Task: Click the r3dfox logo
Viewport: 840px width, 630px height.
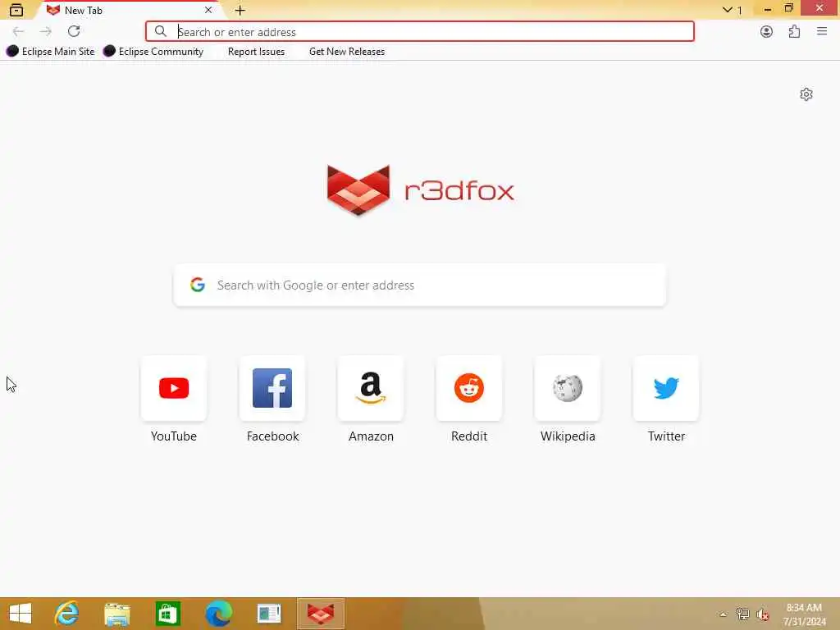Action: 421,190
